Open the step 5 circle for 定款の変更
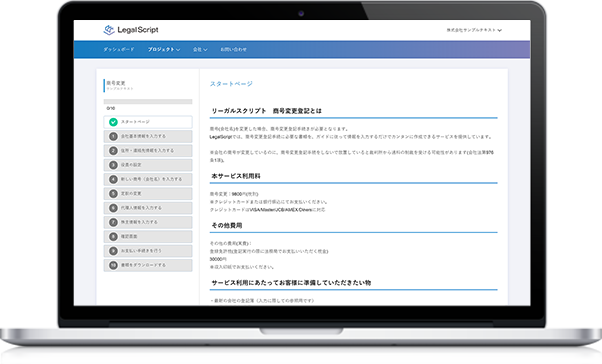This screenshot has height=364, width=602. pyautogui.click(x=113, y=194)
